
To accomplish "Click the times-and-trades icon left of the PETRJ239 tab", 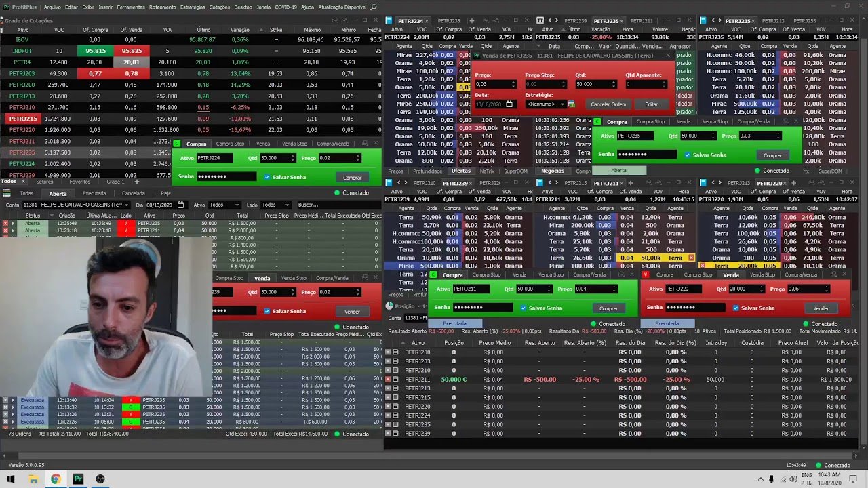I will pos(540,21).
